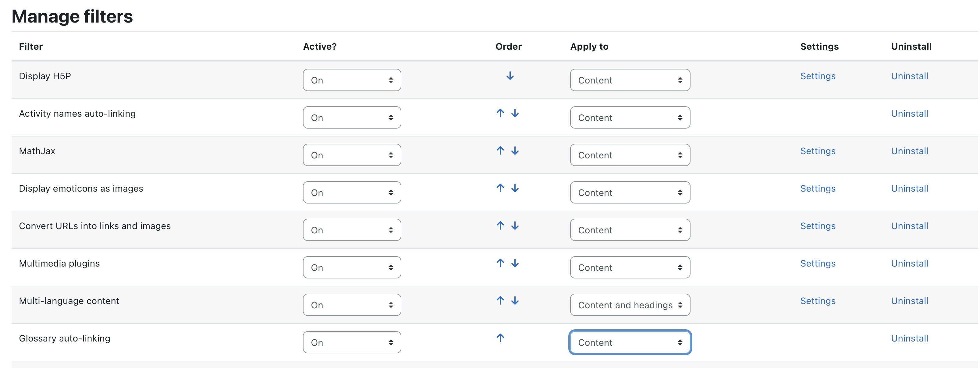Open Active dropdown for Display H5P

coord(352,80)
